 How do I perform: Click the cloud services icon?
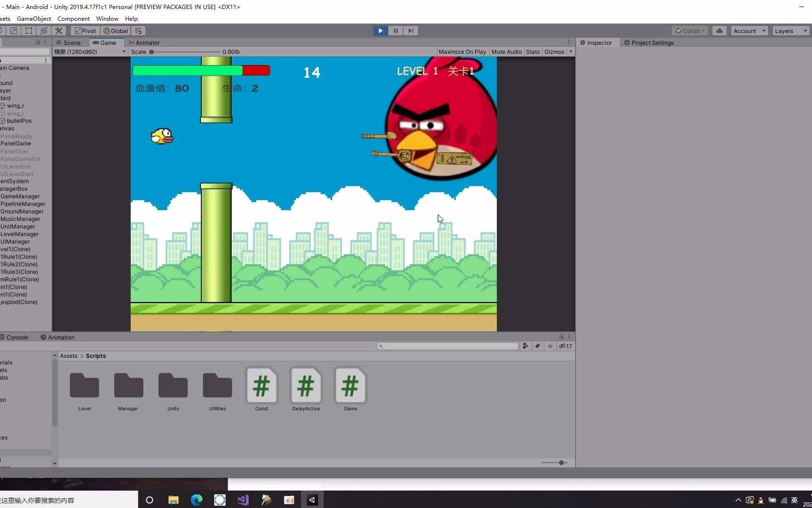(x=719, y=31)
